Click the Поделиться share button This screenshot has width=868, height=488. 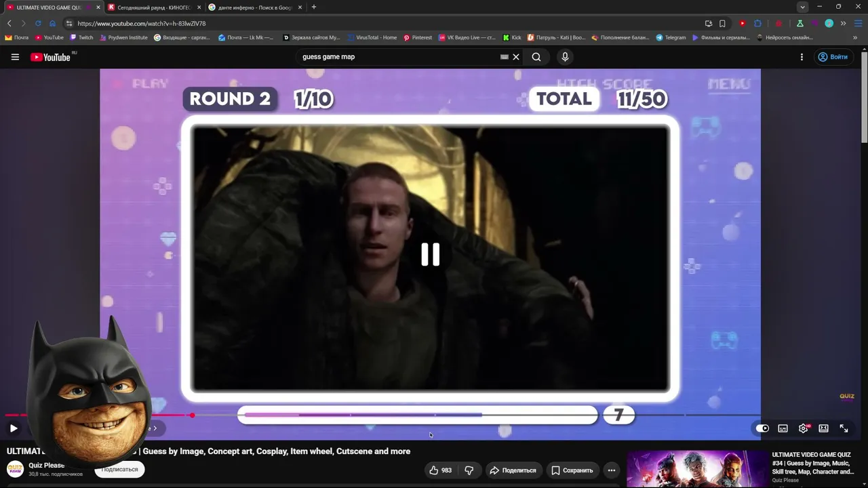point(513,470)
